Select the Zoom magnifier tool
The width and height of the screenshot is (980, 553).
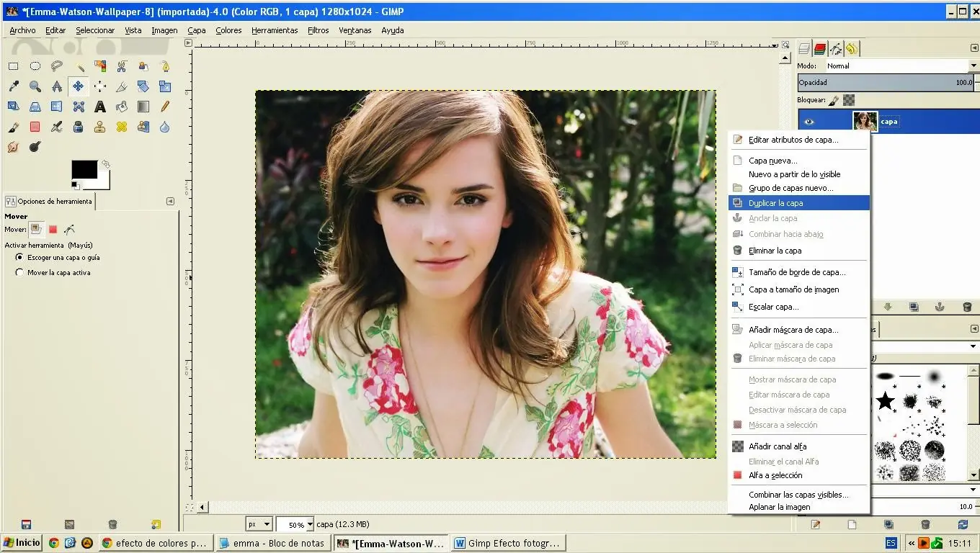point(35,86)
